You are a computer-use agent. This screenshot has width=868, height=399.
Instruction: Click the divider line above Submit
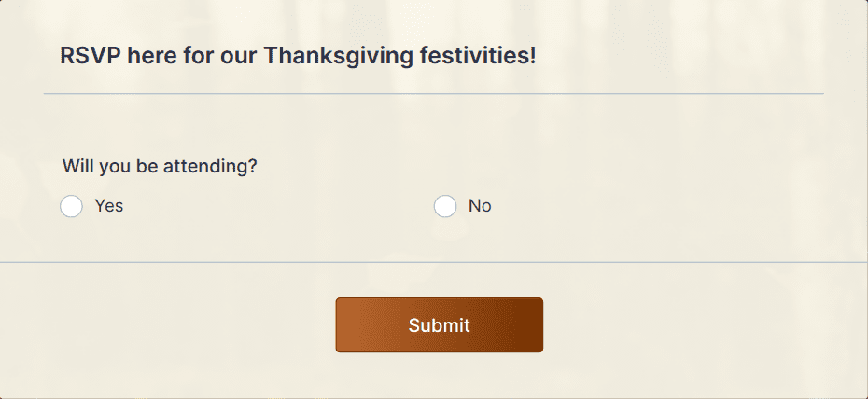(434, 262)
